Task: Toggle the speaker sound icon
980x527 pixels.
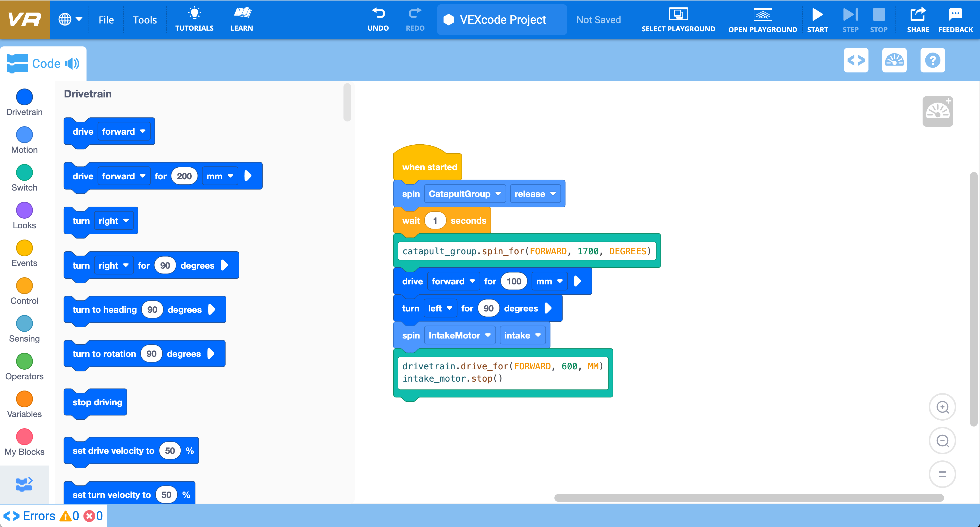Action: coord(72,64)
